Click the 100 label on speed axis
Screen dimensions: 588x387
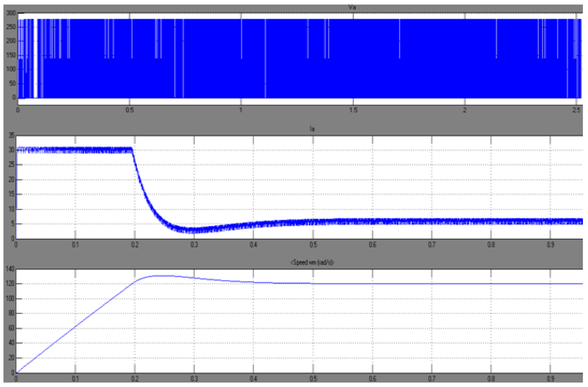pyautogui.click(x=10, y=299)
